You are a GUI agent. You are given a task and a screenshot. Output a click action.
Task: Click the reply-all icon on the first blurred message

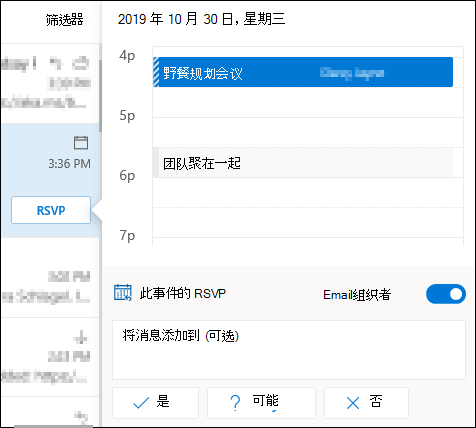click(57, 63)
